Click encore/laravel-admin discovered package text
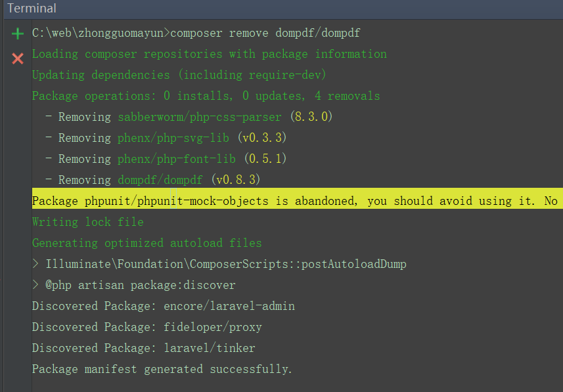 pyautogui.click(x=229, y=306)
